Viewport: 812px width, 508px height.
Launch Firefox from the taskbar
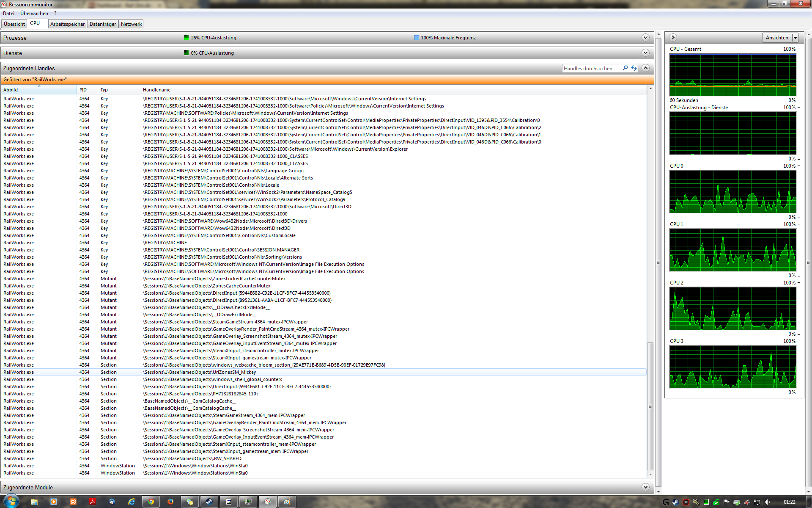(170, 502)
